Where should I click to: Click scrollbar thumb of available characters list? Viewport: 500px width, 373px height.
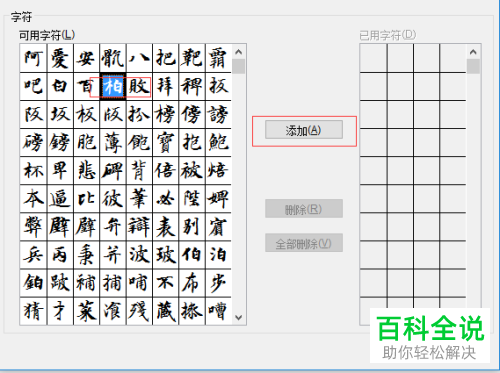(x=238, y=66)
